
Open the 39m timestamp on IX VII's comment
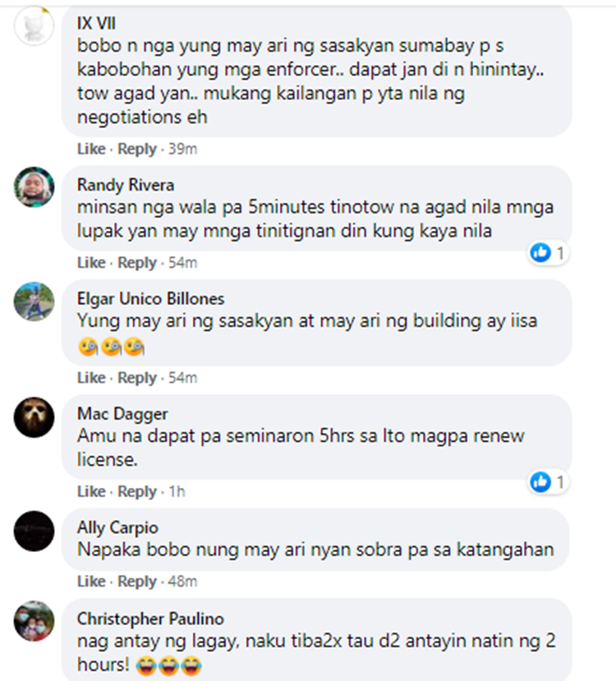pos(183,149)
